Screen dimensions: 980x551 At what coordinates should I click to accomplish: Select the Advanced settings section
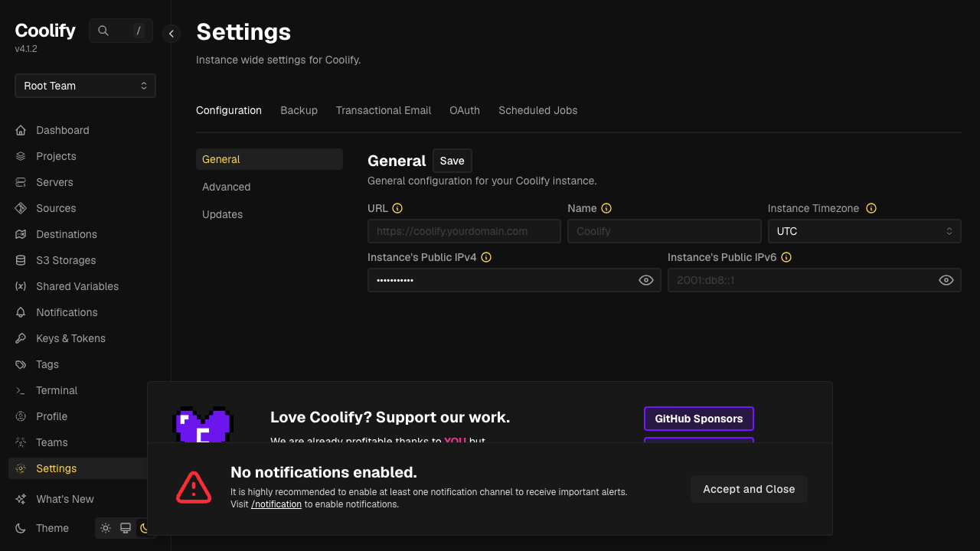[269, 187]
